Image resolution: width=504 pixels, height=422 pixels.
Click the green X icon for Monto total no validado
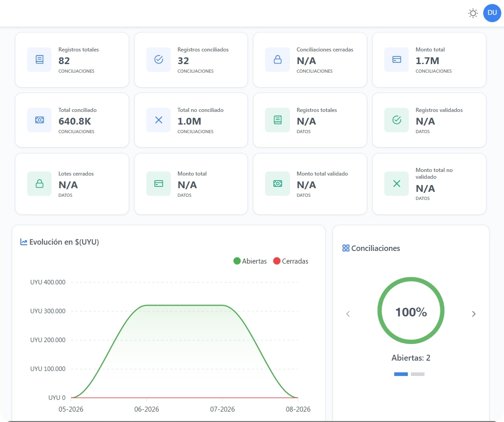tap(397, 184)
